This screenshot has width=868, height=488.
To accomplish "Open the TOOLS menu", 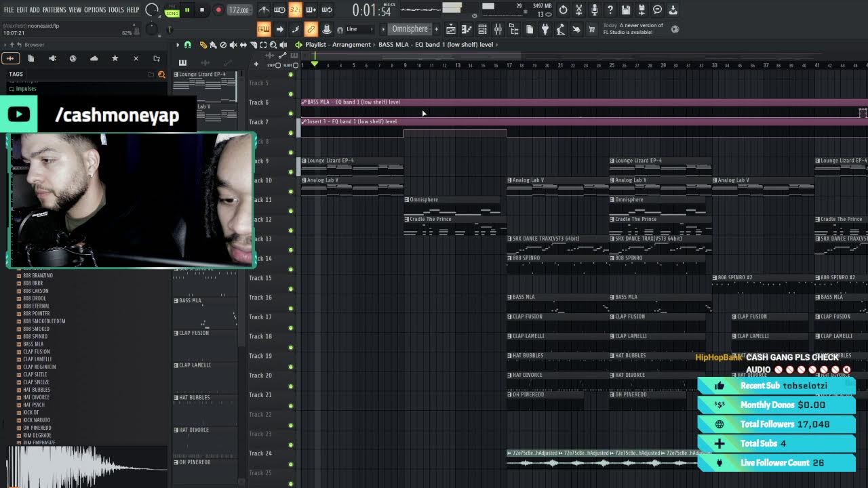I will pyautogui.click(x=116, y=10).
